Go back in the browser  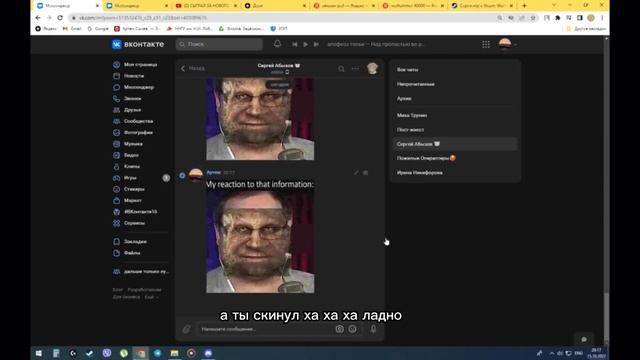click(x=38, y=18)
